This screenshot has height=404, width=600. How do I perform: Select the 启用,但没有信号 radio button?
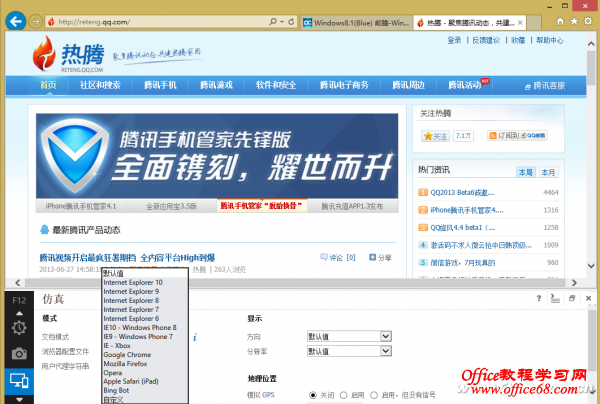coord(374,395)
